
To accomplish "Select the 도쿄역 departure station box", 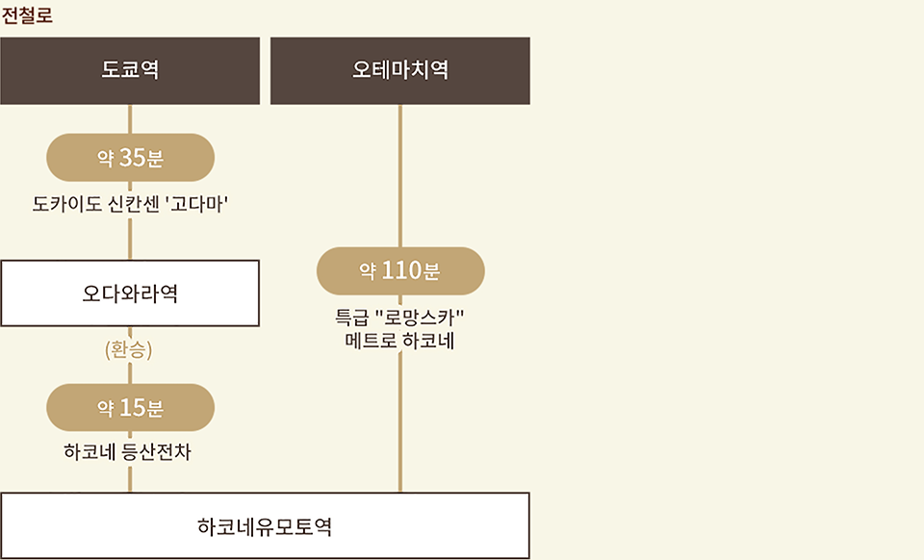I will [x=130, y=70].
